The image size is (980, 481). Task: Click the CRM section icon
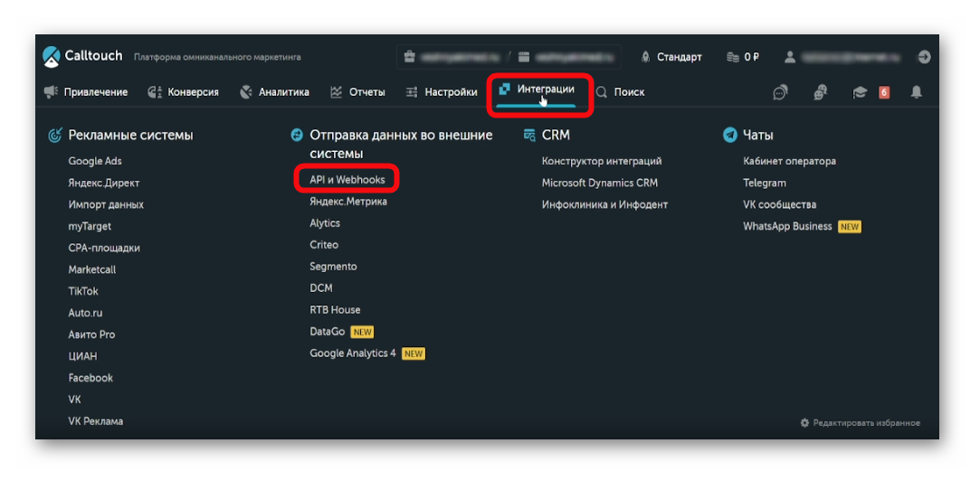point(529,135)
